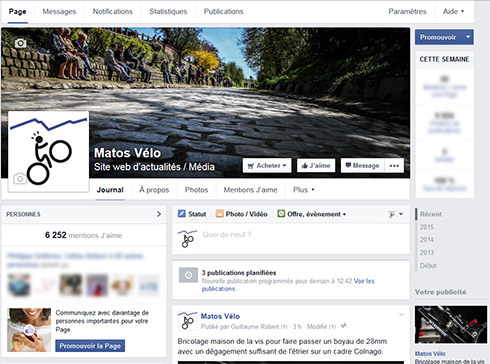Switch to the Statistiques tab

click(168, 11)
